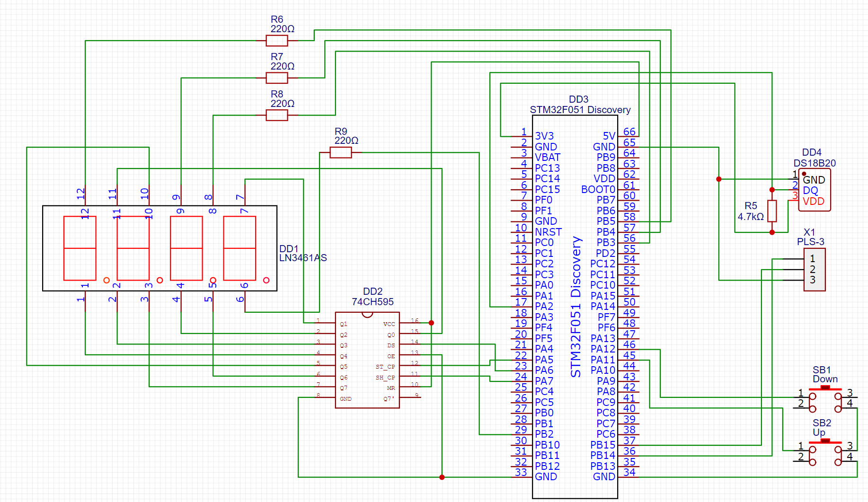Click the DD2 designator label
Screen dimensions: 868x502
coord(372,291)
